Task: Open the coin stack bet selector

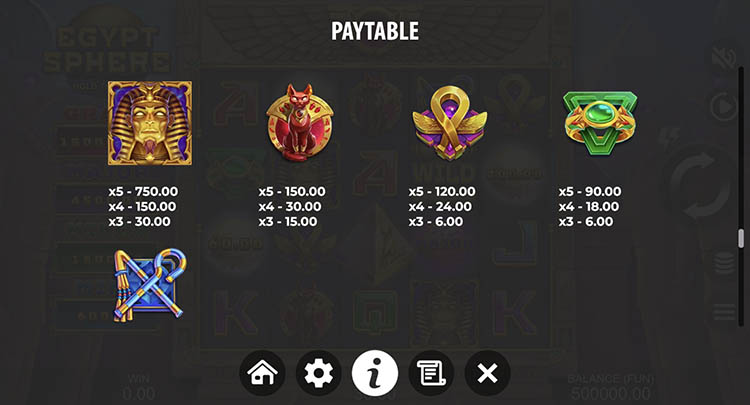Action: coord(725,264)
